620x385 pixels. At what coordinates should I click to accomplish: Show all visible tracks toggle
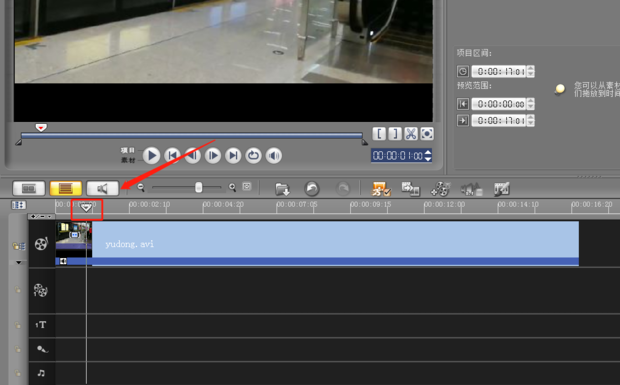point(19,205)
